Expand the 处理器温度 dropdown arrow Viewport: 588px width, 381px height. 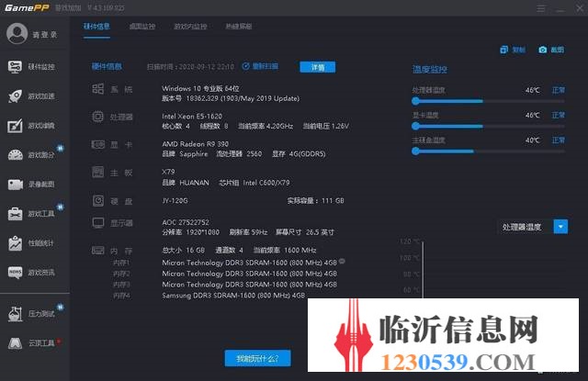click(560, 227)
